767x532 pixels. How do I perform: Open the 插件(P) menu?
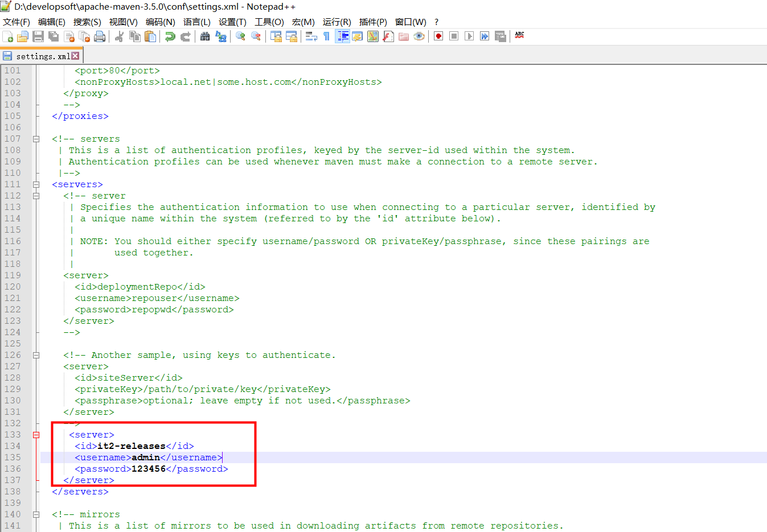click(373, 22)
